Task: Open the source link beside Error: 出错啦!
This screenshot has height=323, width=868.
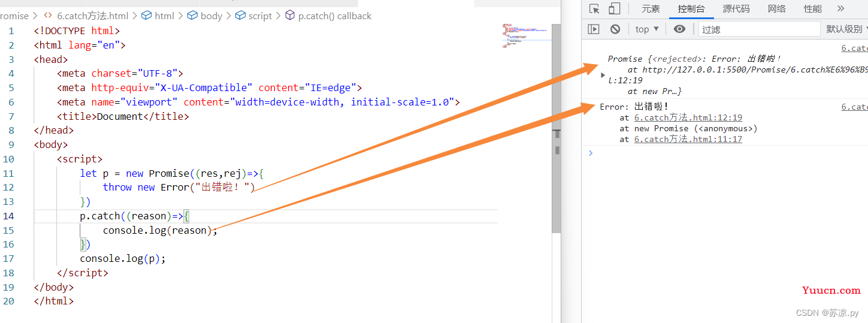Action: [854, 107]
